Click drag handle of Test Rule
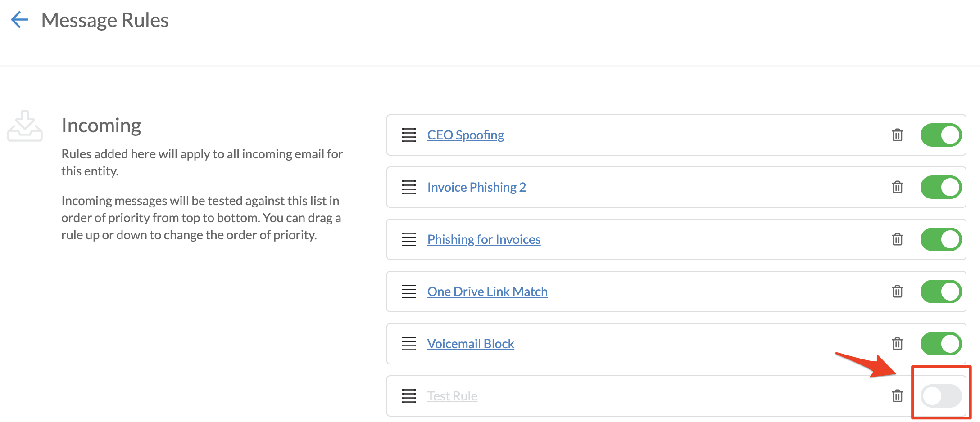 pyautogui.click(x=408, y=396)
